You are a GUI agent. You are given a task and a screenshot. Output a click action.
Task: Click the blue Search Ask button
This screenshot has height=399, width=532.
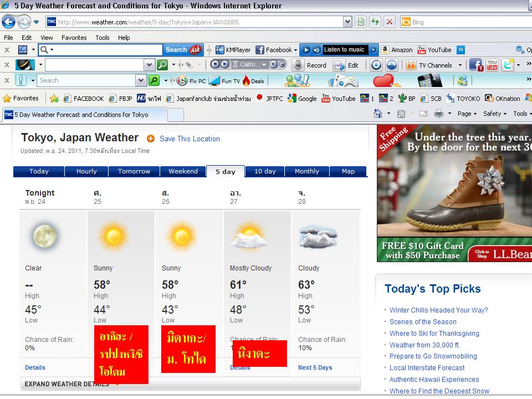[183, 50]
